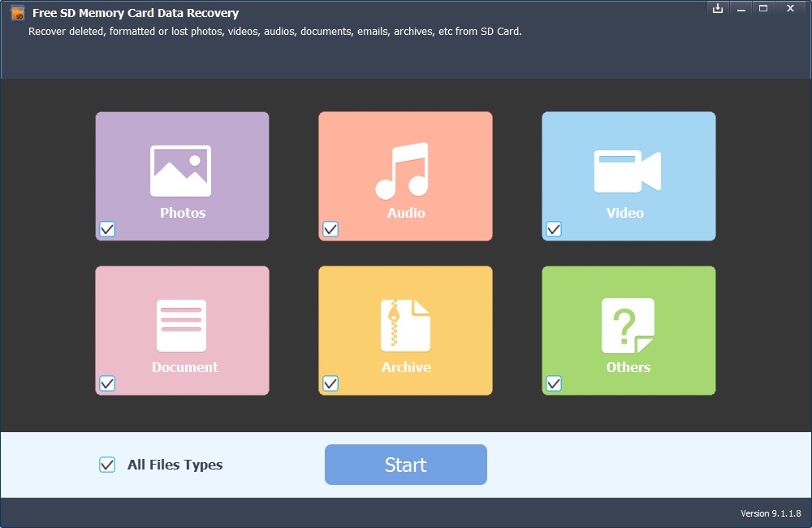Uncheck the Photos checkbox

tap(107, 229)
